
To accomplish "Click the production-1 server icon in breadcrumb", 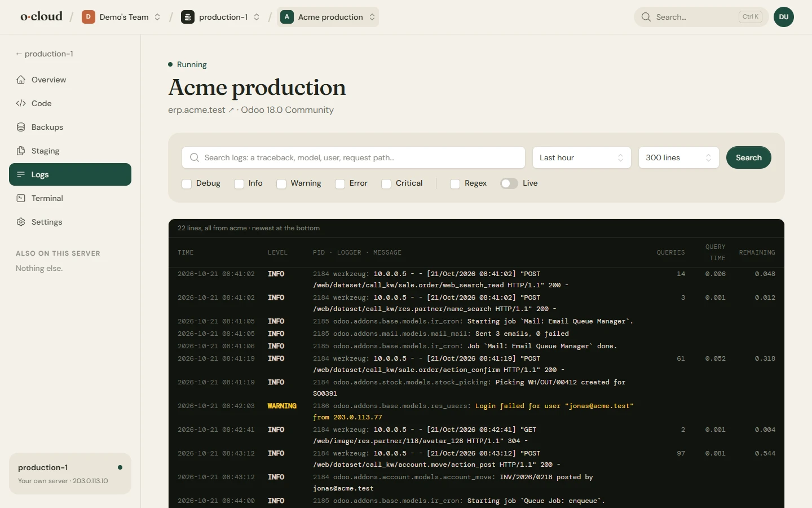I will [x=188, y=17].
